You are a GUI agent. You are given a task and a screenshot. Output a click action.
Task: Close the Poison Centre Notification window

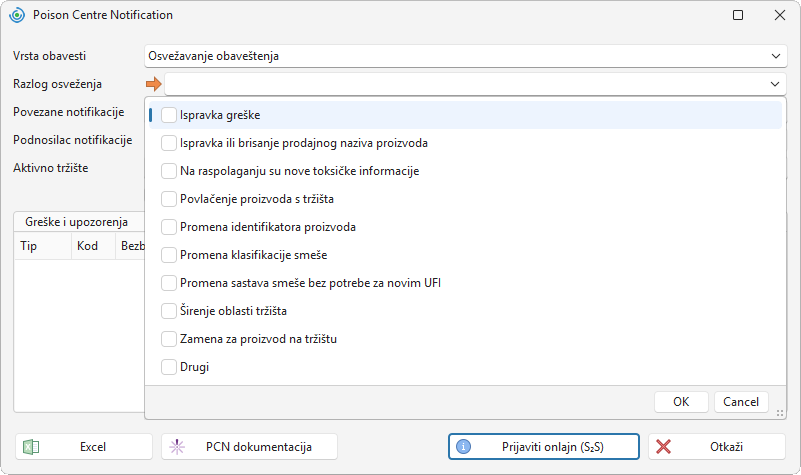tap(780, 15)
